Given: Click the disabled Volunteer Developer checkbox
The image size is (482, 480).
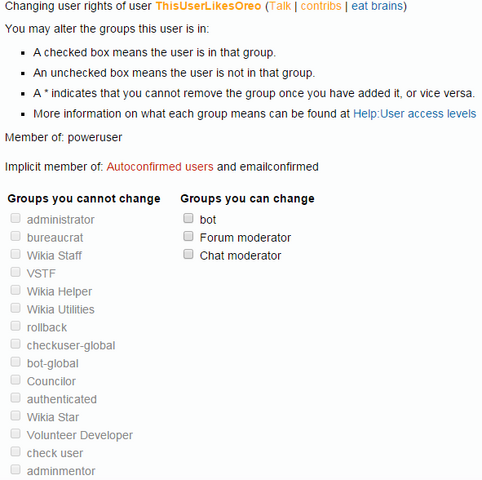Looking at the screenshot, I should (15, 434).
